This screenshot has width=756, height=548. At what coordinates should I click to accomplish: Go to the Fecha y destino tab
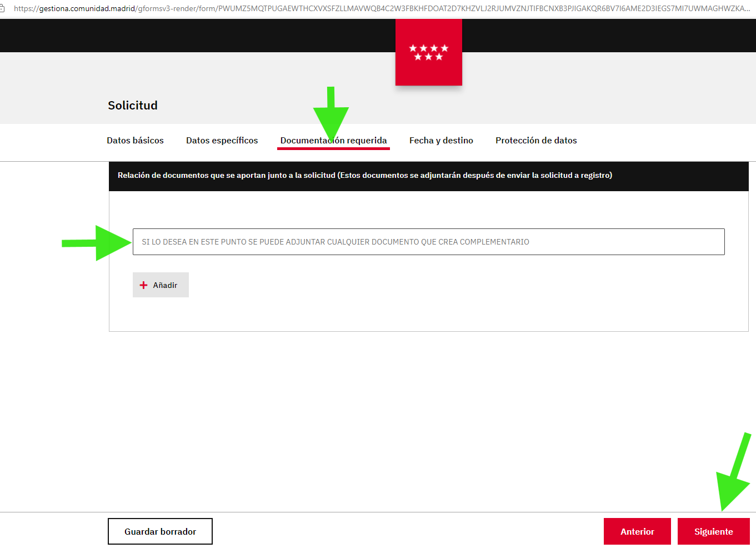(441, 141)
